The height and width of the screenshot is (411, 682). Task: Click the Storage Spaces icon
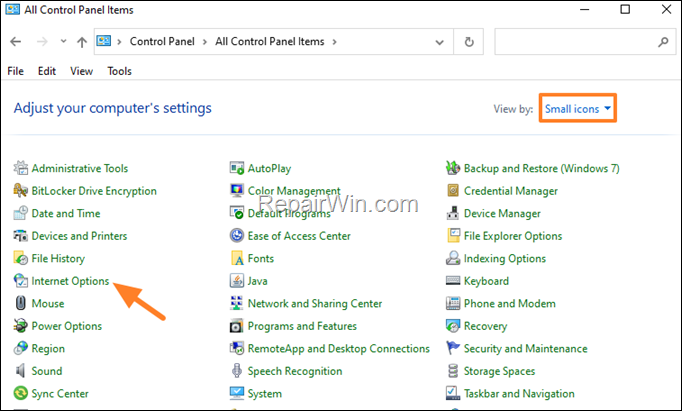(x=453, y=371)
